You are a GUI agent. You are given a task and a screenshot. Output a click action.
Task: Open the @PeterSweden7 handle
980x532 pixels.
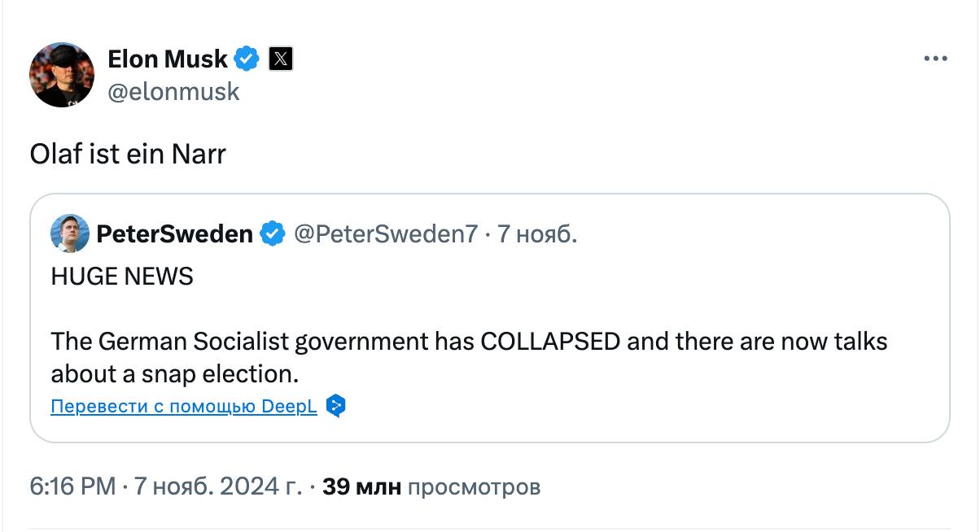(385, 234)
